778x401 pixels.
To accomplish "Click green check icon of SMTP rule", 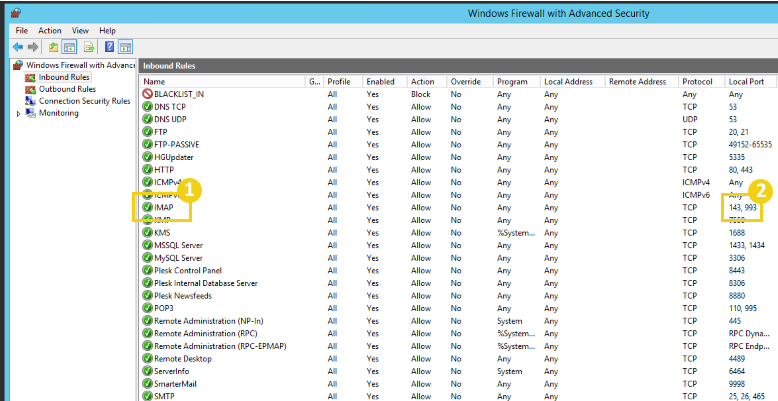I will 147,396.
